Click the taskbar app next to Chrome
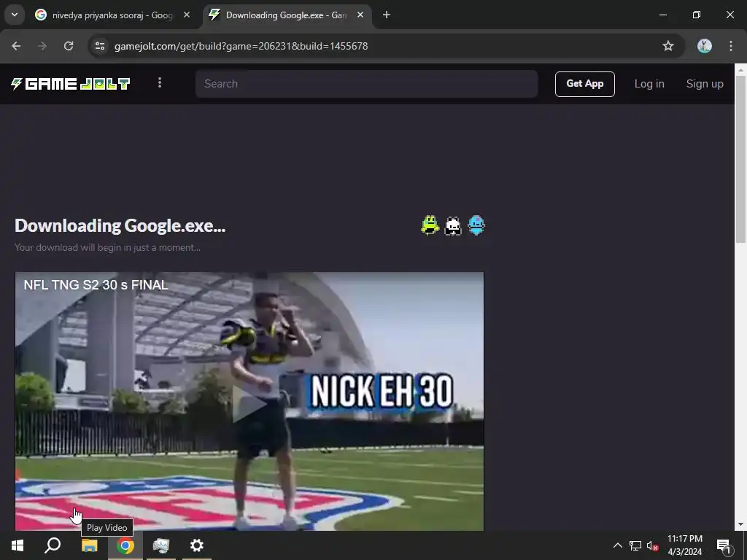 click(x=161, y=545)
